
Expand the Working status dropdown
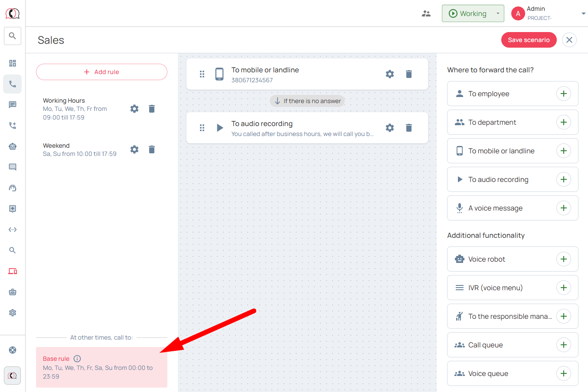[x=497, y=14]
